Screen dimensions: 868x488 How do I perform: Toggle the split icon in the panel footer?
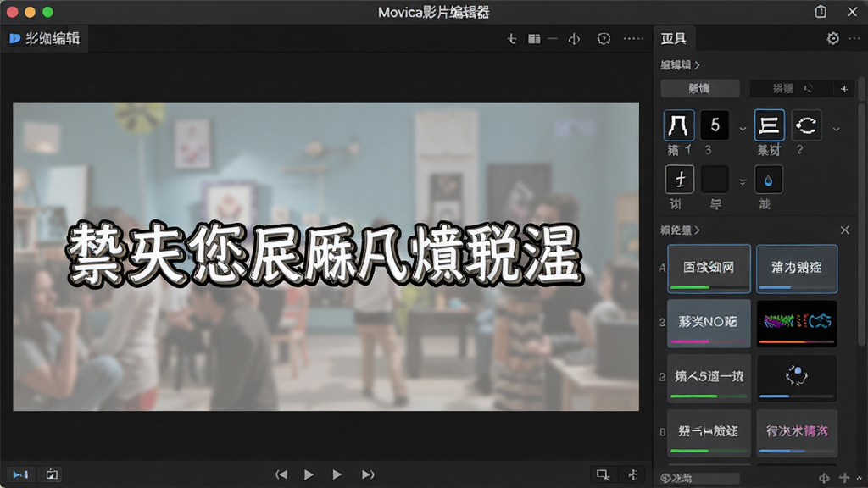[824, 478]
